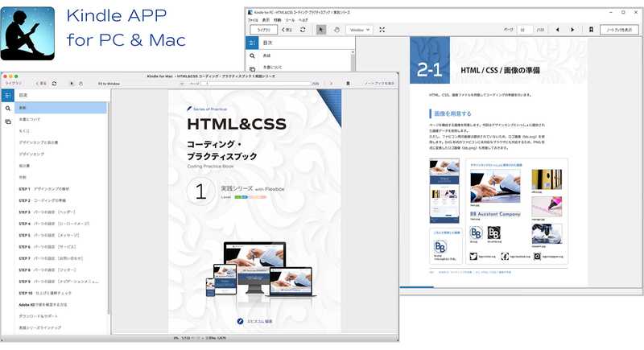Select the 'STEP 3' contents entry
644x350 pixels.
click(x=47, y=212)
